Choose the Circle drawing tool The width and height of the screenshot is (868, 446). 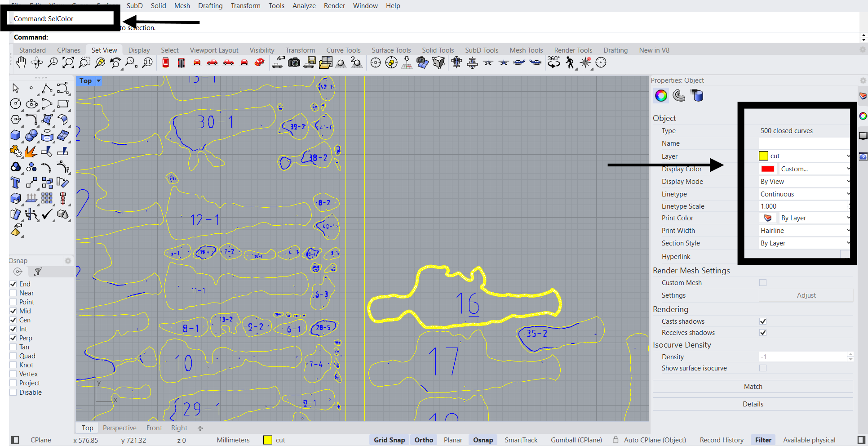click(16, 104)
